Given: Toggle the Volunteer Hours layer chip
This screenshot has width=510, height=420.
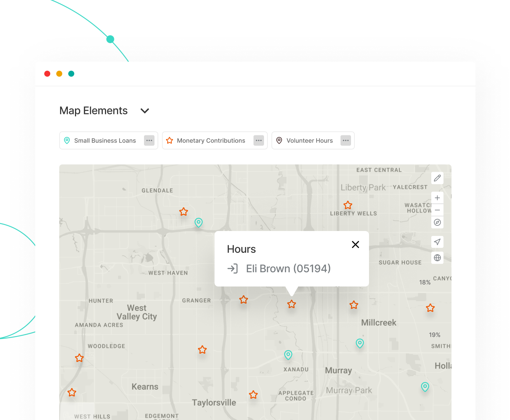Looking at the screenshot, I should 305,141.
